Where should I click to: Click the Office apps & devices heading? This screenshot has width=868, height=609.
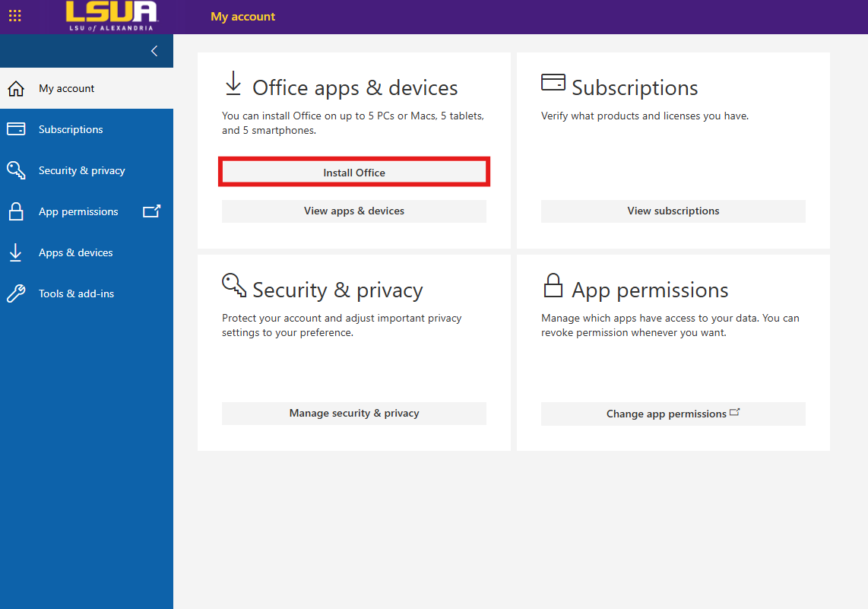[x=355, y=88]
